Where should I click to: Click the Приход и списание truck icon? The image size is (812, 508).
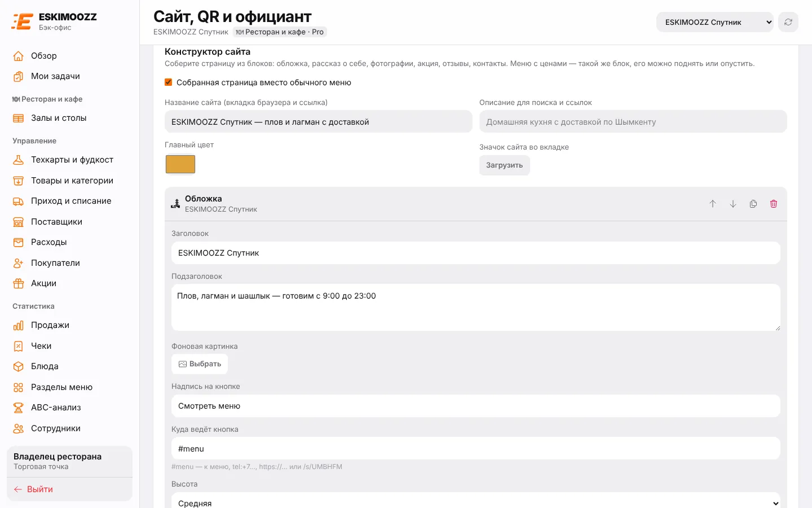pyautogui.click(x=19, y=201)
